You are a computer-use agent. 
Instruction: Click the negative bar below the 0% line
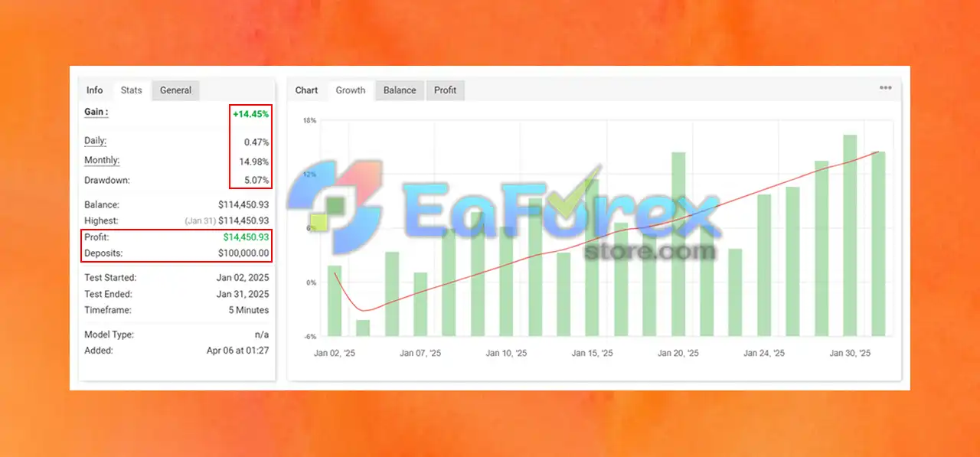click(363, 328)
